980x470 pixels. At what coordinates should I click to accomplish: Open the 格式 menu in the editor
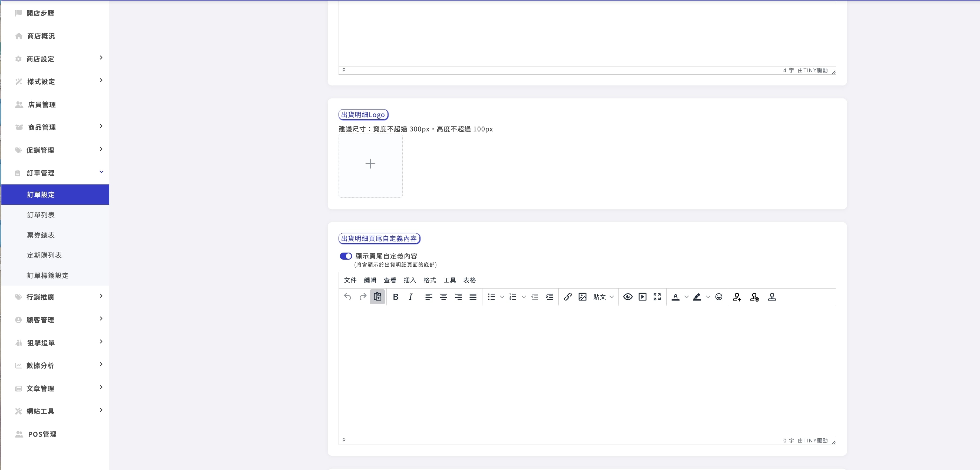click(x=429, y=280)
